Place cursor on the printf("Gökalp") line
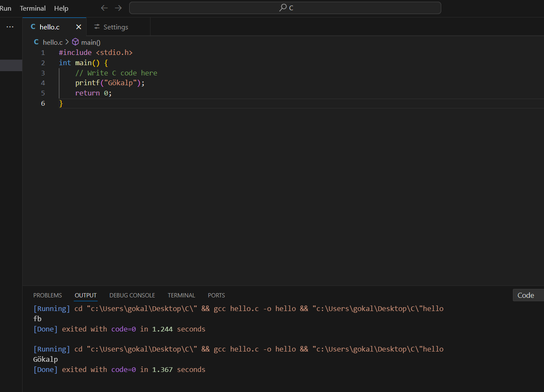The height and width of the screenshot is (392, 544). pyautogui.click(x=110, y=83)
